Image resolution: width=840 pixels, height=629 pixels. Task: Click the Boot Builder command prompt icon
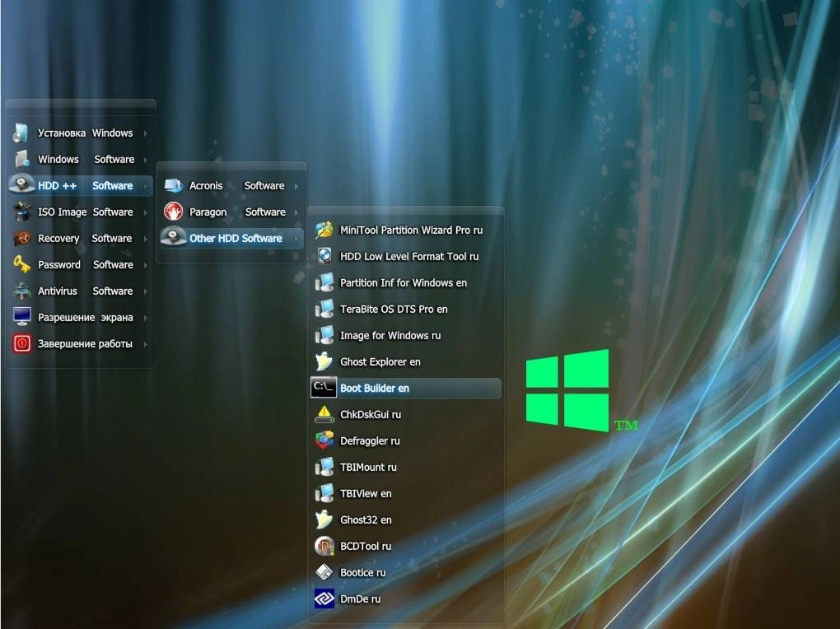tap(324, 388)
